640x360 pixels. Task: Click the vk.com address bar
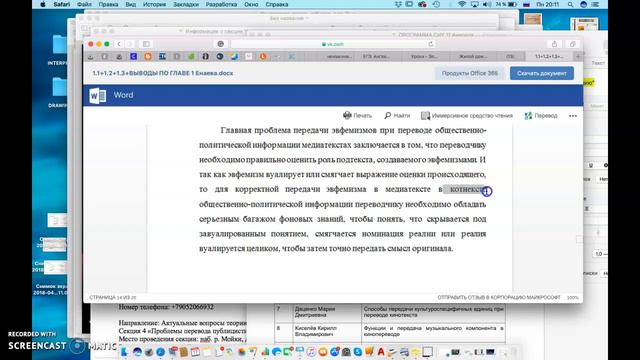pyautogui.click(x=333, y=44)
